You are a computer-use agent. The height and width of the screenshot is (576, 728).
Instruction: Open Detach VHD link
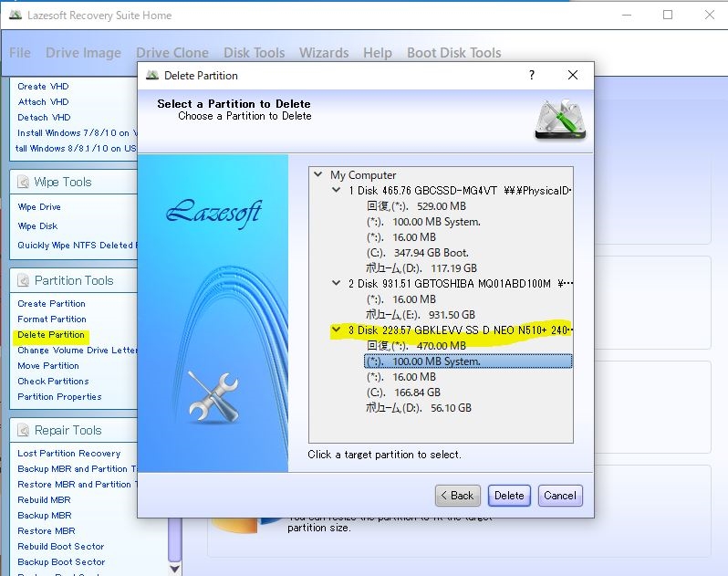[x=44, y=117]
